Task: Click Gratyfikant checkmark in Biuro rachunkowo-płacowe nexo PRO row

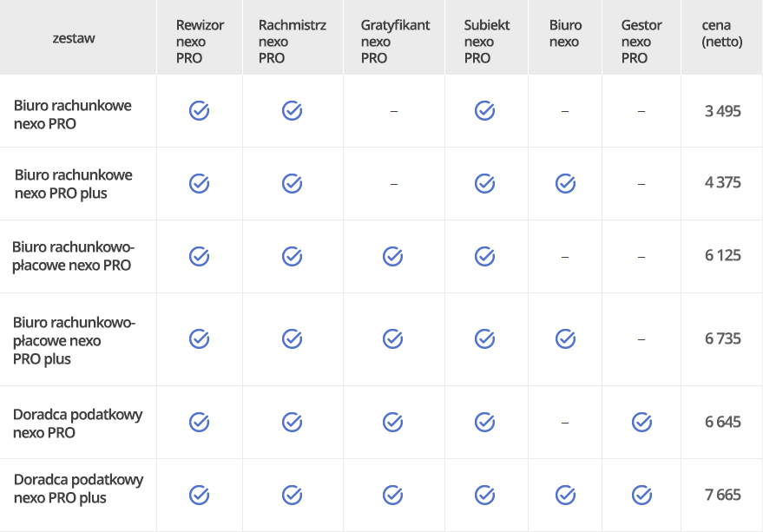Action: click(x=392, y=256)
